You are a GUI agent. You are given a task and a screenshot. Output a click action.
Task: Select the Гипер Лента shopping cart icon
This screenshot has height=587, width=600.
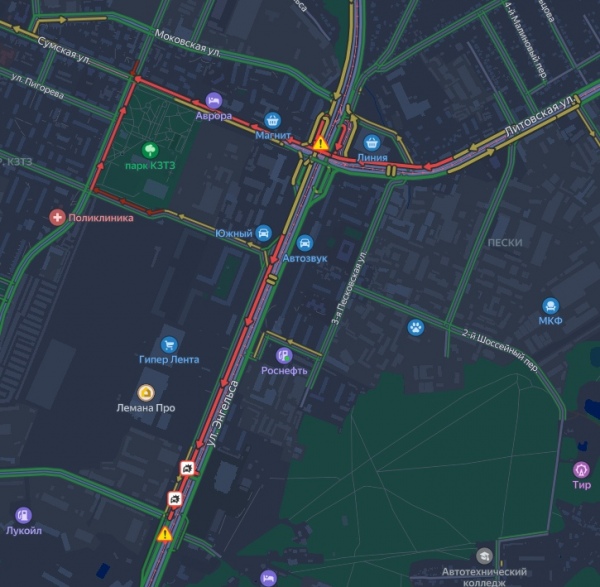tap(169, 344)
